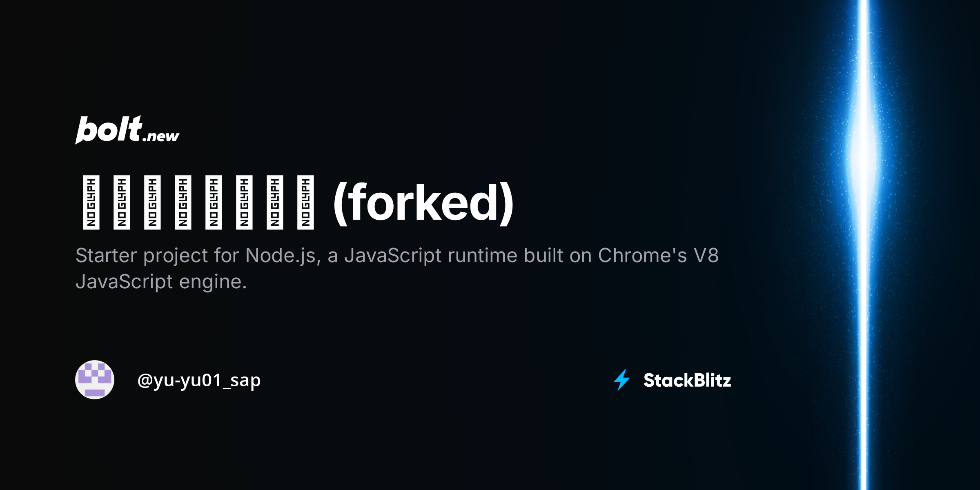Click the fifth NO GLYPH placeholder box
This screenshot has width=980, height=490.
214,203
